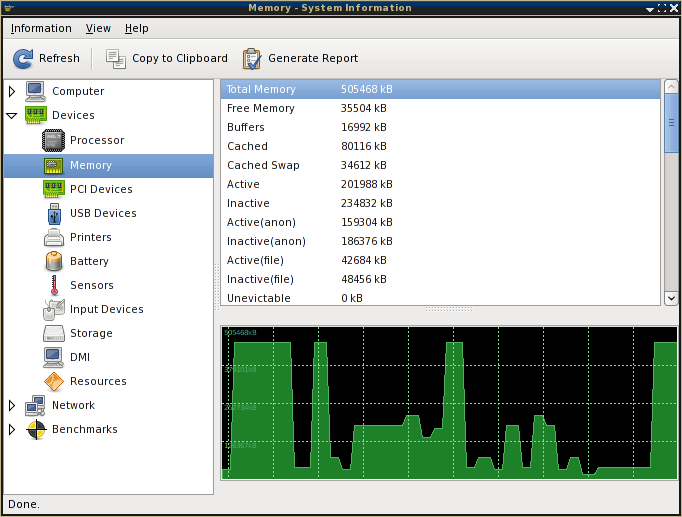The height and width of the screenshot is (517, 682).
Task: Select the Free Memory row
Action: pyautogui.click(x=441, y=108)
